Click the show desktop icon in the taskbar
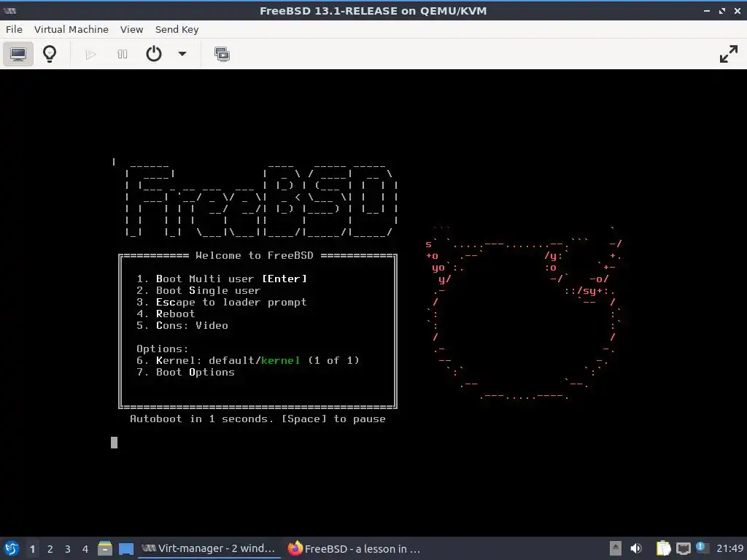Screen dimensions: 747x560 (125, 548)
